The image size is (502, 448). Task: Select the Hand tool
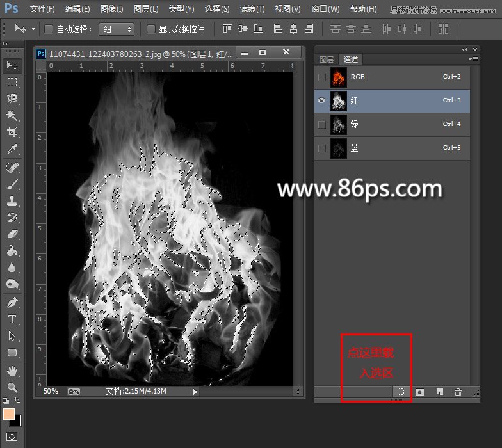tap(12, 371)
